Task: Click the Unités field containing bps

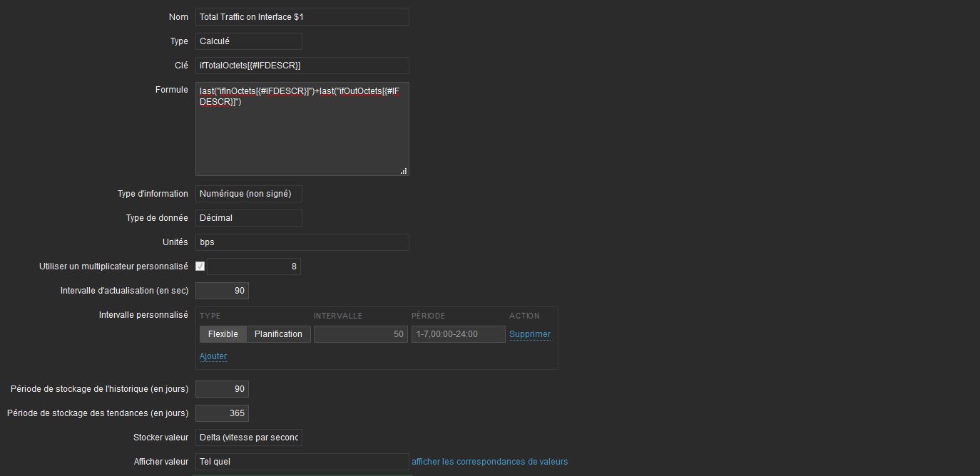Action: (x=302, y=242)
